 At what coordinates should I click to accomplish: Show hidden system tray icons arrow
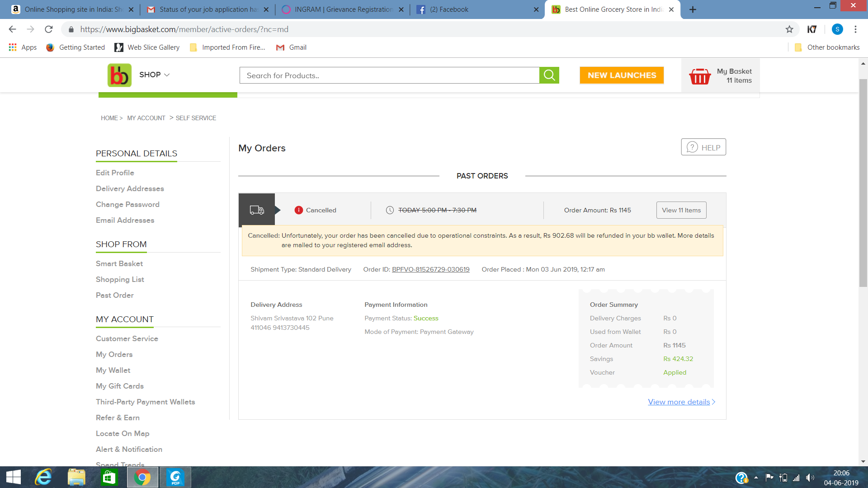tap(756, 477)
